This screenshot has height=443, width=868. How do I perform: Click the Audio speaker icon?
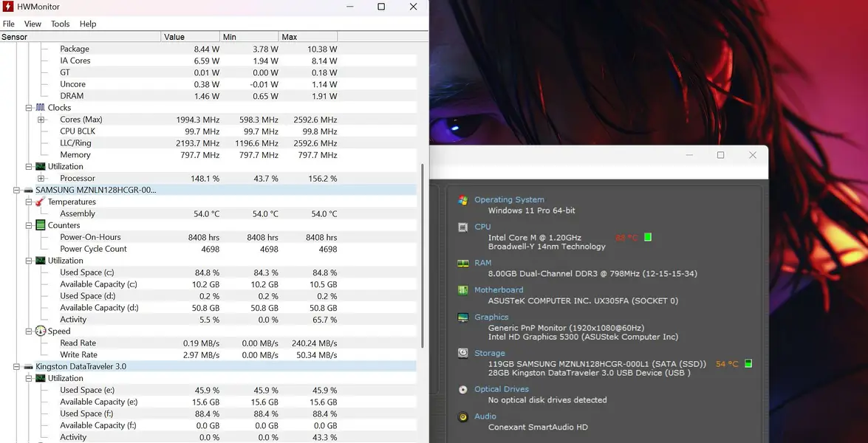pyautogui.click(x=462, y=417)
